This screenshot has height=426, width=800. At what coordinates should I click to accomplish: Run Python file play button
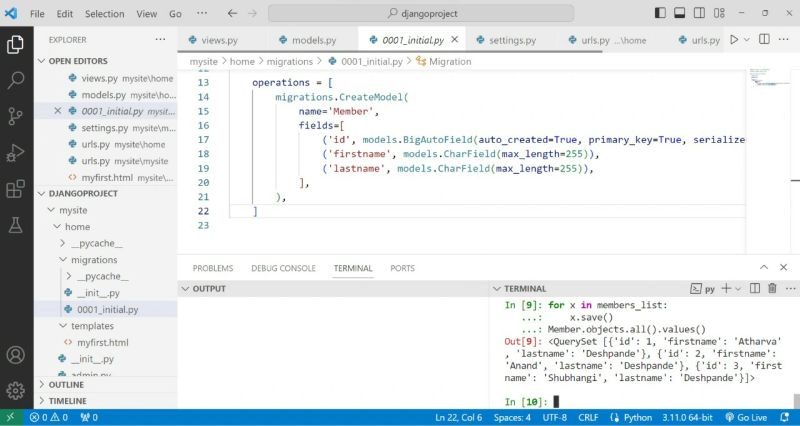(734, 39)
